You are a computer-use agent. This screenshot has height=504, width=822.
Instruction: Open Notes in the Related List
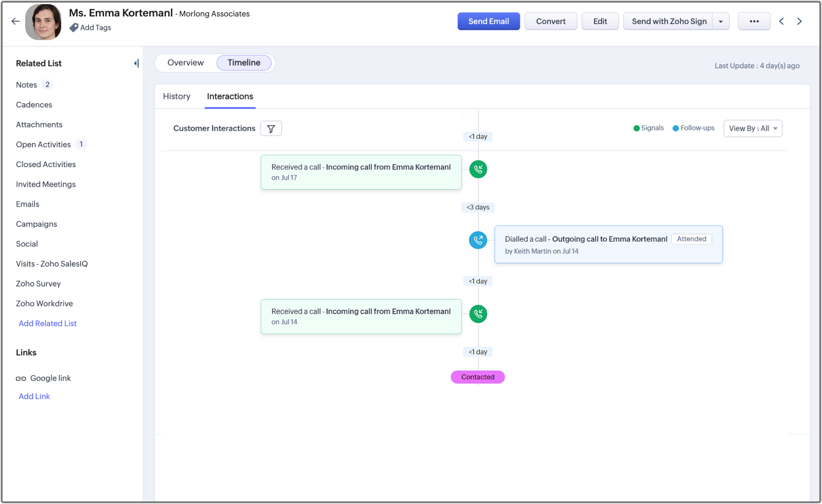pos(26,85)
